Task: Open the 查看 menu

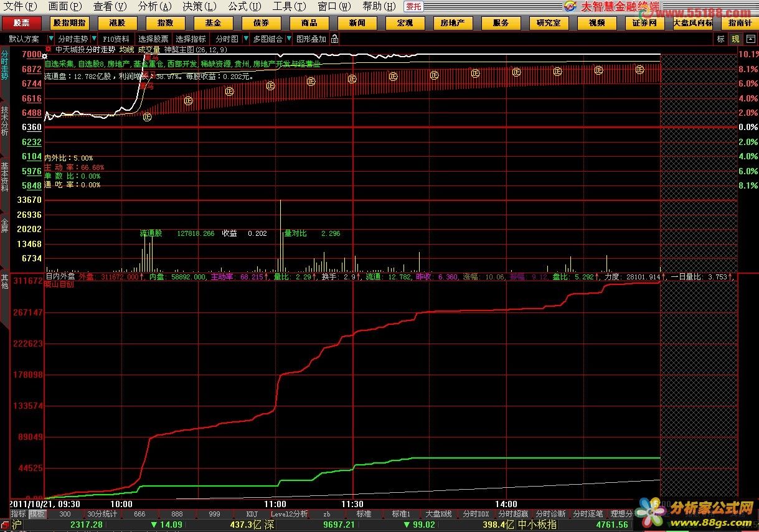Action: pos(110,6)
